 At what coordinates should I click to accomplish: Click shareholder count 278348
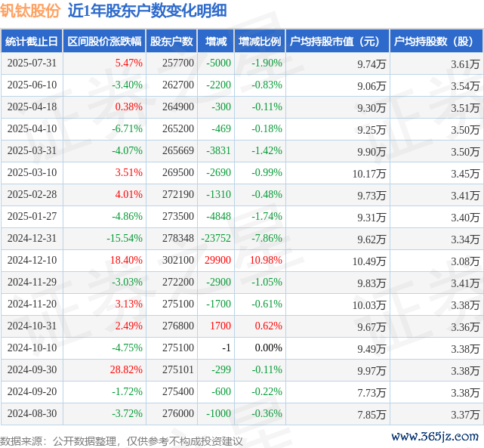(178, 239)
